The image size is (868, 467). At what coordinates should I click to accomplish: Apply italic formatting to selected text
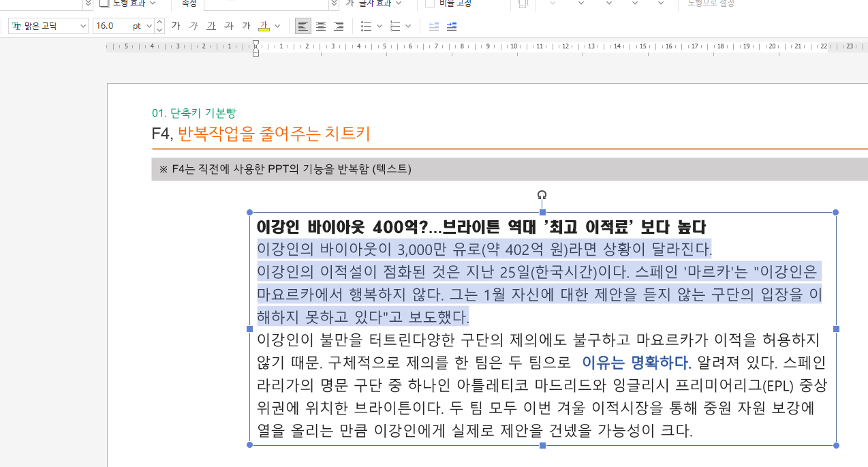[193, 26]
